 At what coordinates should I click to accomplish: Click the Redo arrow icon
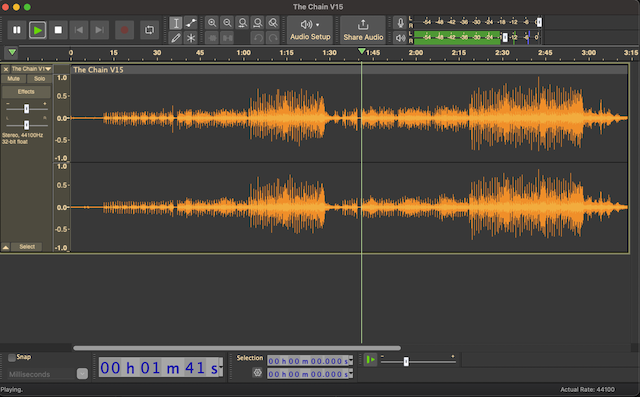coord(273,38)
